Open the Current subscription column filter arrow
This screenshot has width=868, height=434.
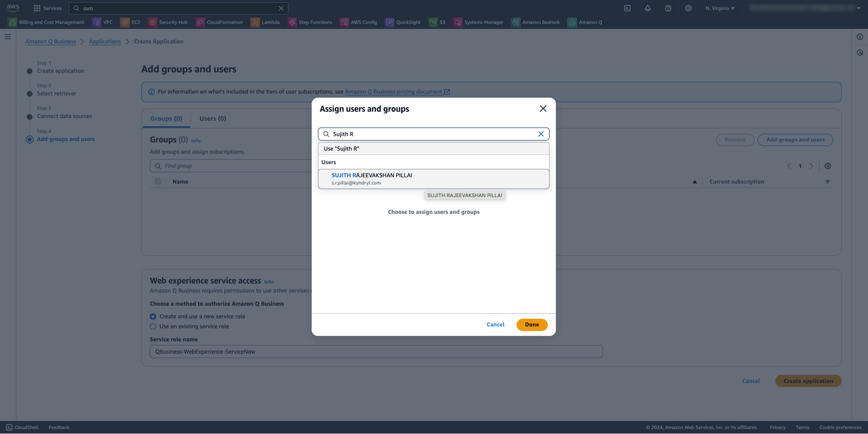(827, 182)
